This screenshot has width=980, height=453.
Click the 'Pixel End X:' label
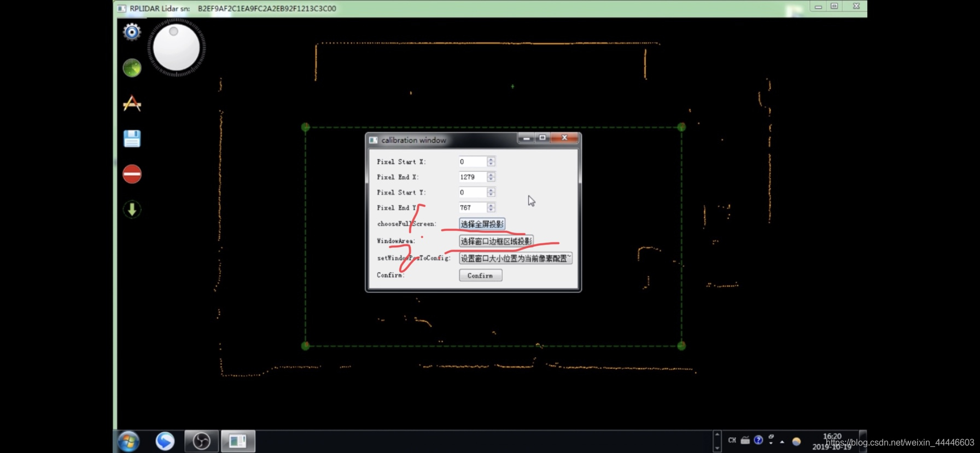(x=398, y=177)
